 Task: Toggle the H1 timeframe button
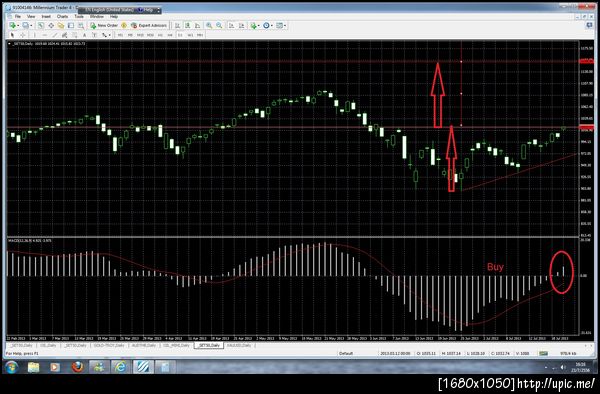click(160, 35)
